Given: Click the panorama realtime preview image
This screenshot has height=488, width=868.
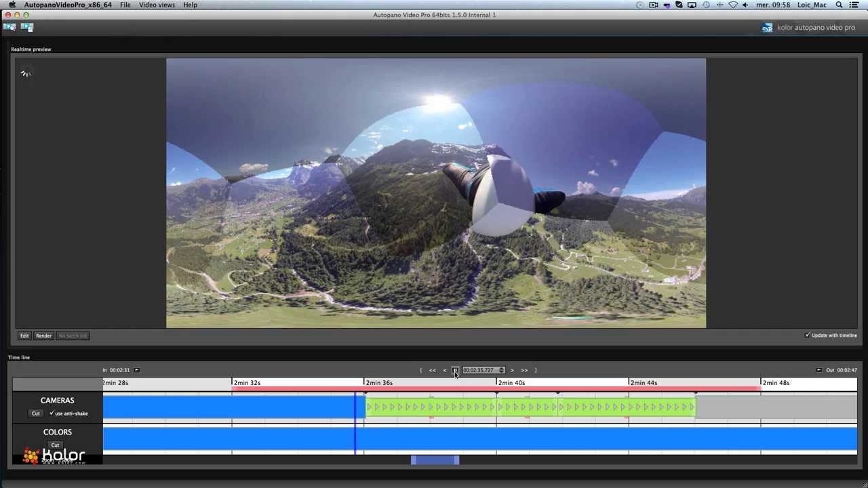Looking at the screenshot, I should click(x=436, y=193).
